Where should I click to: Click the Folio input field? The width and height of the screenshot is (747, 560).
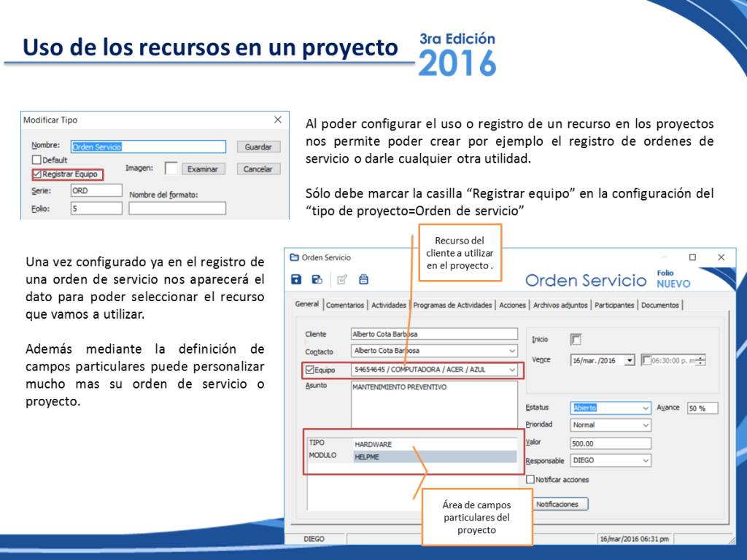tap(96, 209)
